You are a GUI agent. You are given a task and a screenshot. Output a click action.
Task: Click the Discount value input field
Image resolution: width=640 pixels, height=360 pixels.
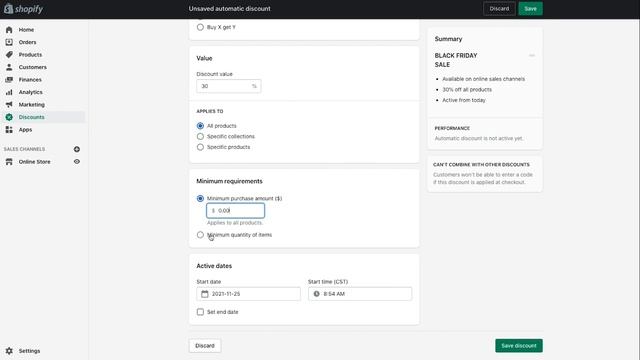pos(229,86)
